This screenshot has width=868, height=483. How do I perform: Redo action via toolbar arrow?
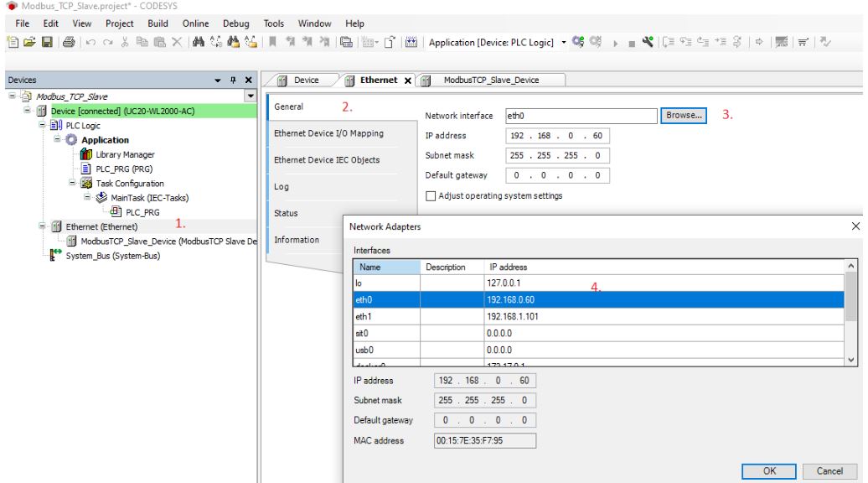click(108, 42)
